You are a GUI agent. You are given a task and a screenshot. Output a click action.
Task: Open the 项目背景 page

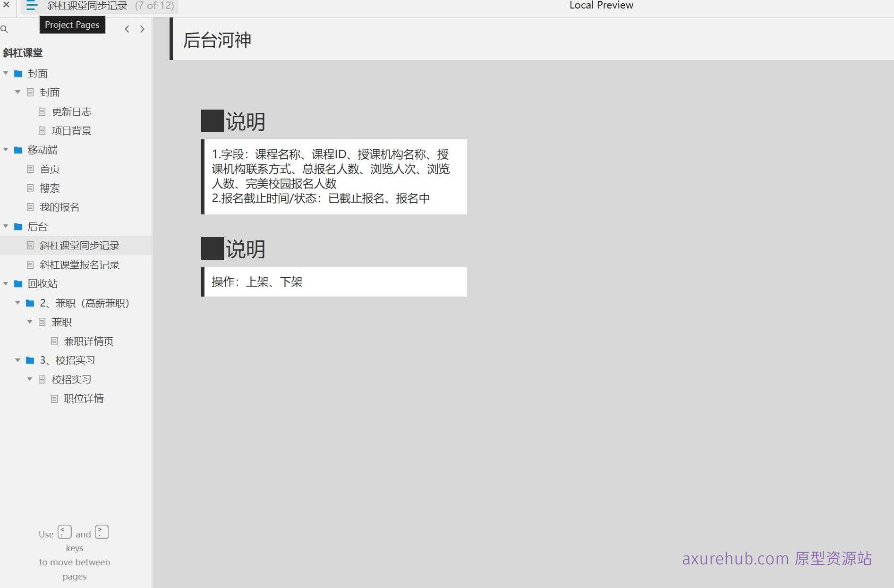coord(72,130)
